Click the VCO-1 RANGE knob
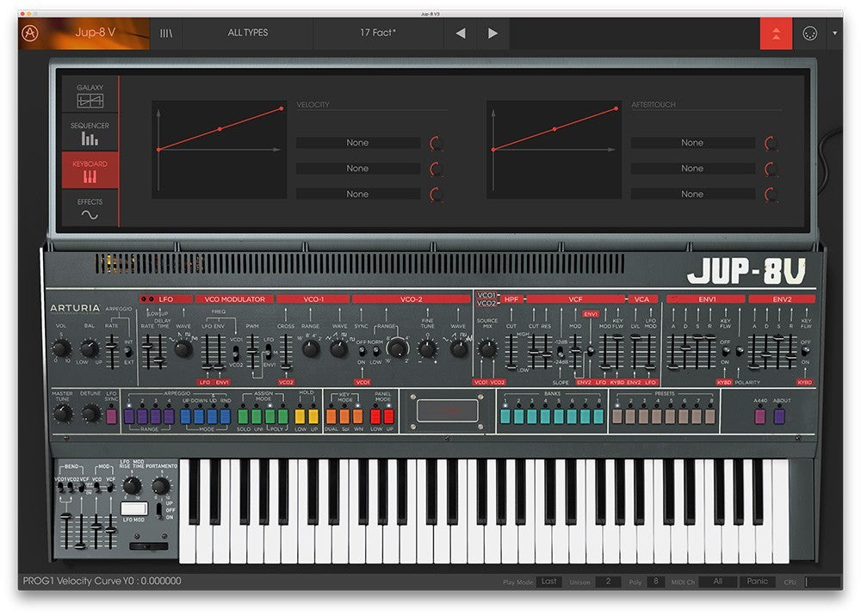The image size is (861, 616). tap(311, 348)
